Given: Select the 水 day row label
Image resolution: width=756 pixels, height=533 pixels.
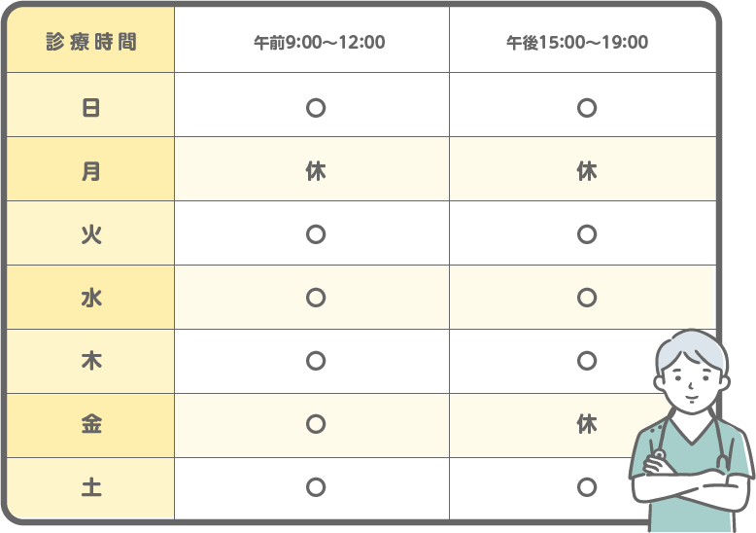Looking at the screenshot, I should pos(91,298).
